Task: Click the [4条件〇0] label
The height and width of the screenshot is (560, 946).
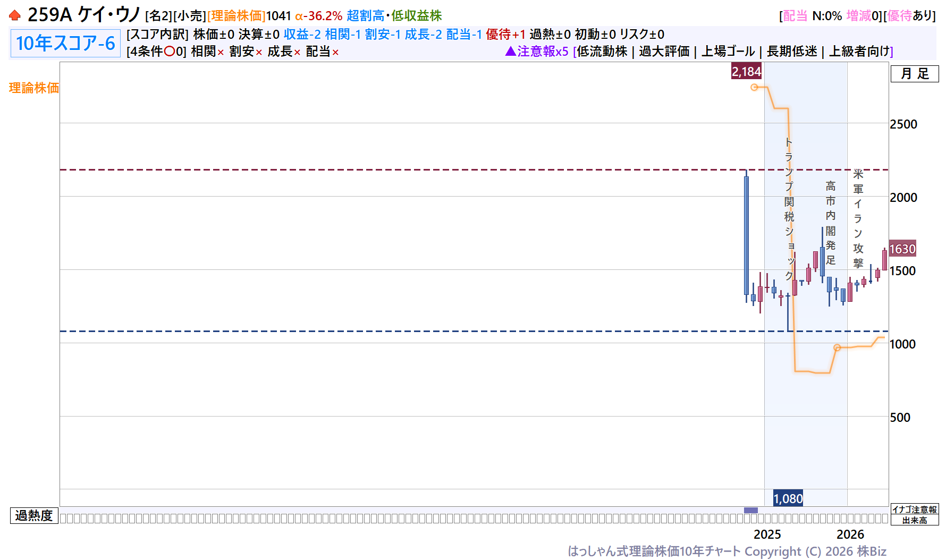Action: pos(157,52)
